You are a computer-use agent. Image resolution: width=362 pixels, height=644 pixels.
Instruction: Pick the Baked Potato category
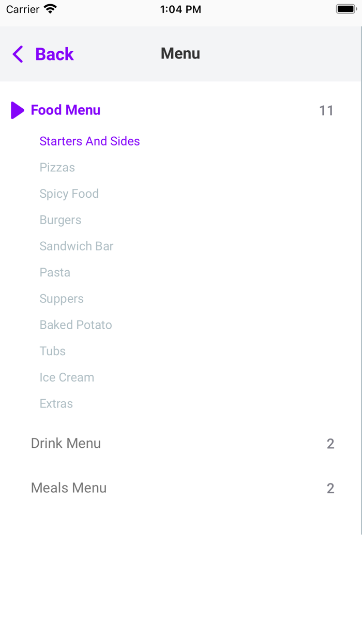click(76, 325)
